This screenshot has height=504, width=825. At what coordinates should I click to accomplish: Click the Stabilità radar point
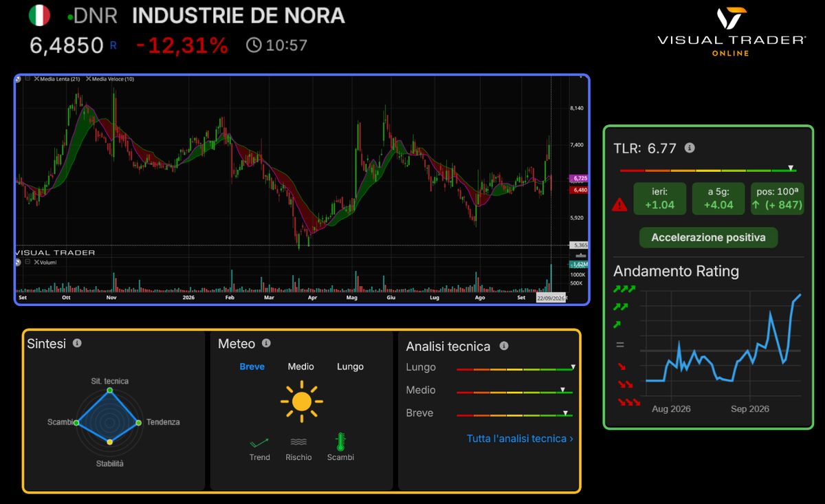(x=109, y=441)
